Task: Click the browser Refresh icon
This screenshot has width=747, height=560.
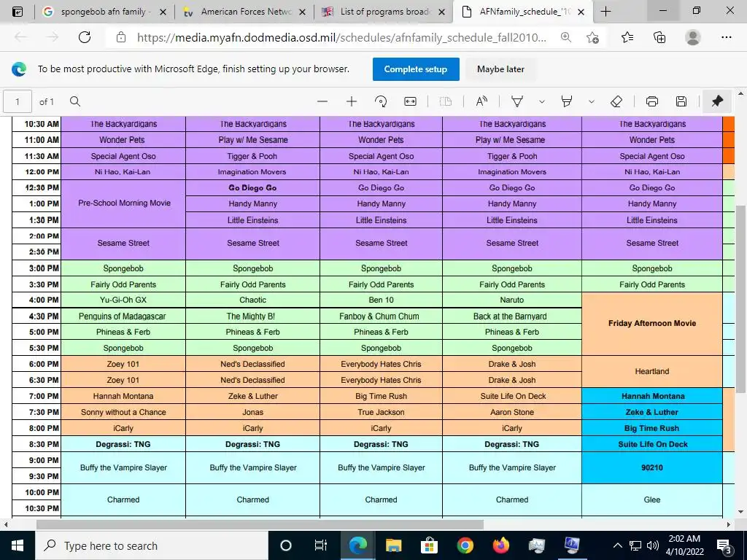Action: coord(85,37)
